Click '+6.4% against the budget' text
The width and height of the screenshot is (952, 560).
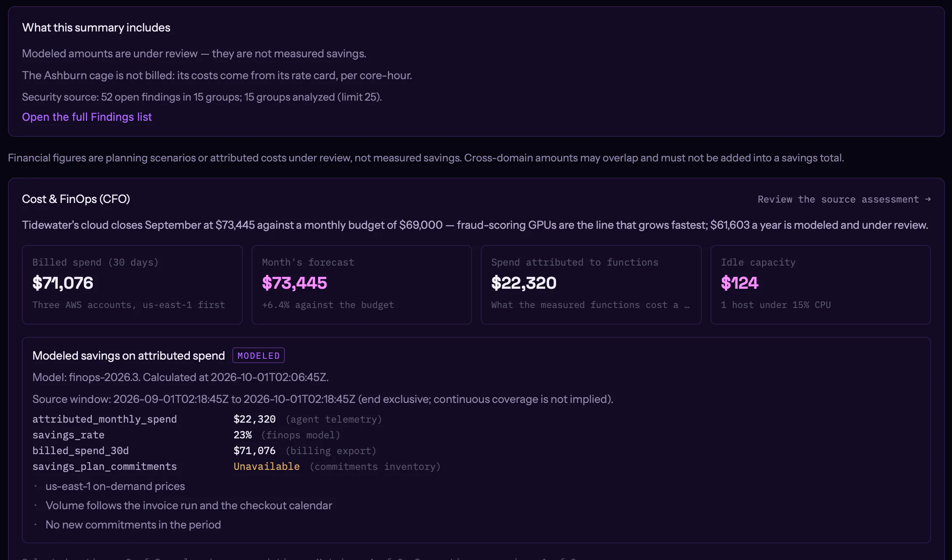pyautogui.click(x=328, y=305)
